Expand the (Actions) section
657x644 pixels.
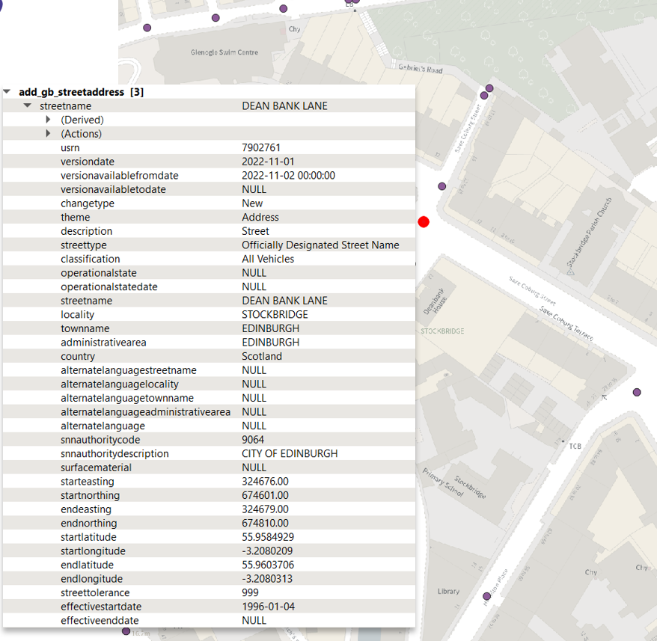tap(49, 133)
